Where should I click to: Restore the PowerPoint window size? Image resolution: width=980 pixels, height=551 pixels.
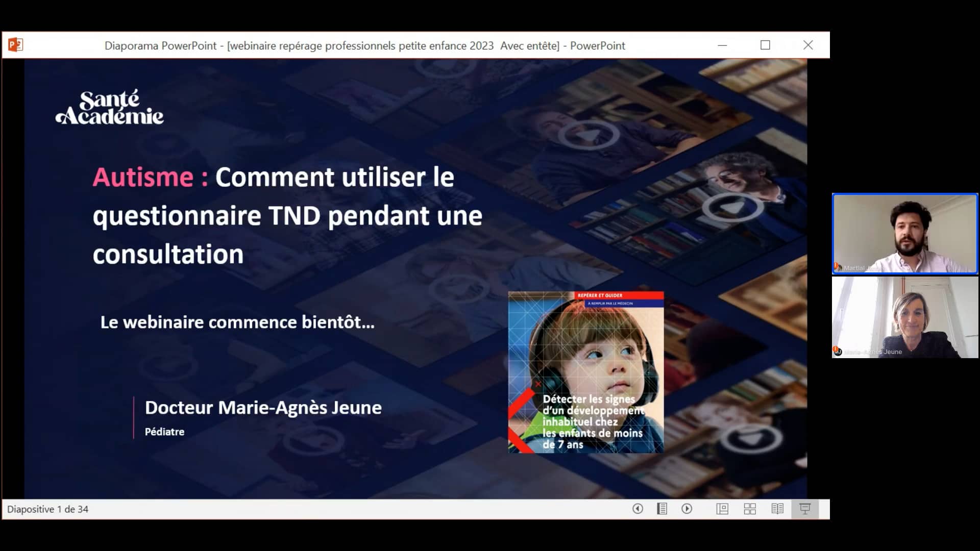tap(765, 45)
